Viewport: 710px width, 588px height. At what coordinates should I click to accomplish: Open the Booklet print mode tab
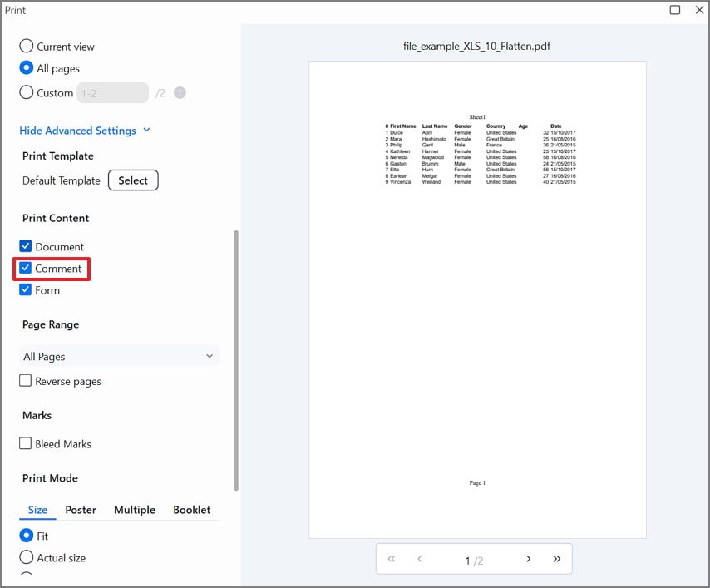[x=192, y=510]
